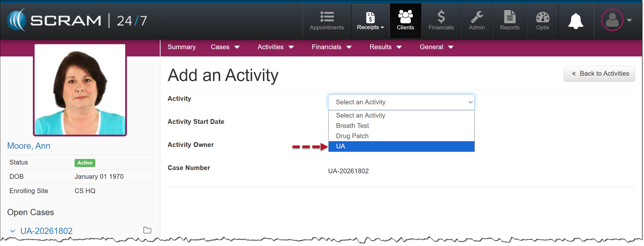View notifications bell icon

pyautogui.click(x=576, y=21)
